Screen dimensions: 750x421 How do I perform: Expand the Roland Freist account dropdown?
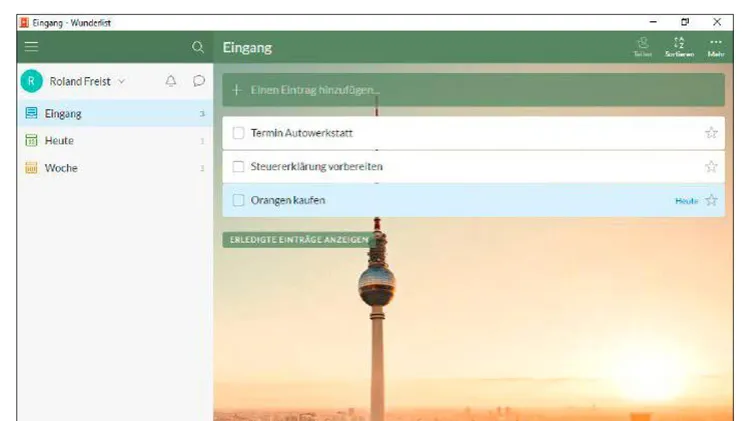[122, 82]
